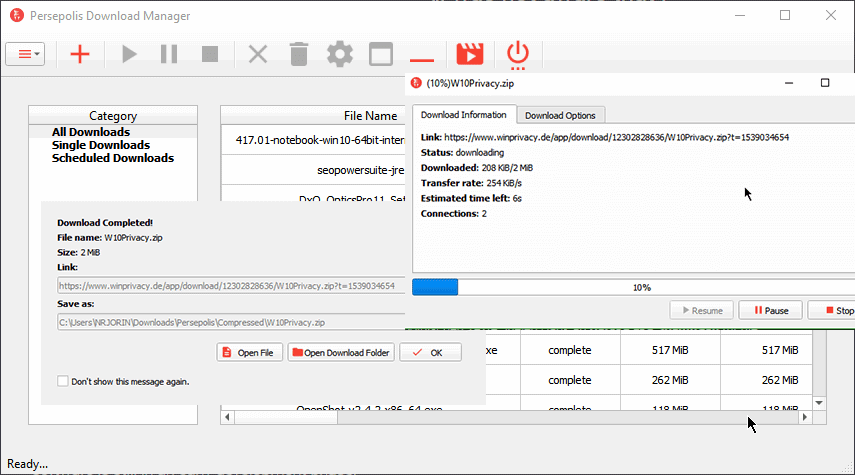This screenshot has width=855, height=475.
Task: Maximize the W10Privacy.zip progress window
Action: click(x=825, y=83)
